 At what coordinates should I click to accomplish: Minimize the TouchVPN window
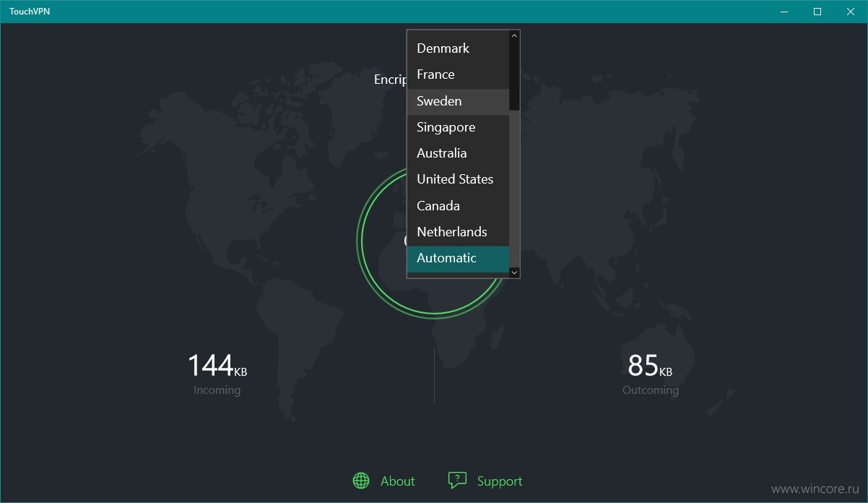click(x=784, y=12)
